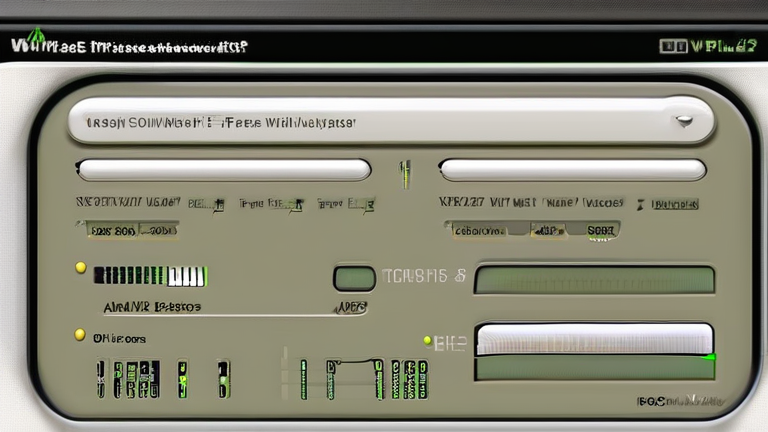
Task: Click the bright green marker ending the lower green bar
Action: point(709,358)
